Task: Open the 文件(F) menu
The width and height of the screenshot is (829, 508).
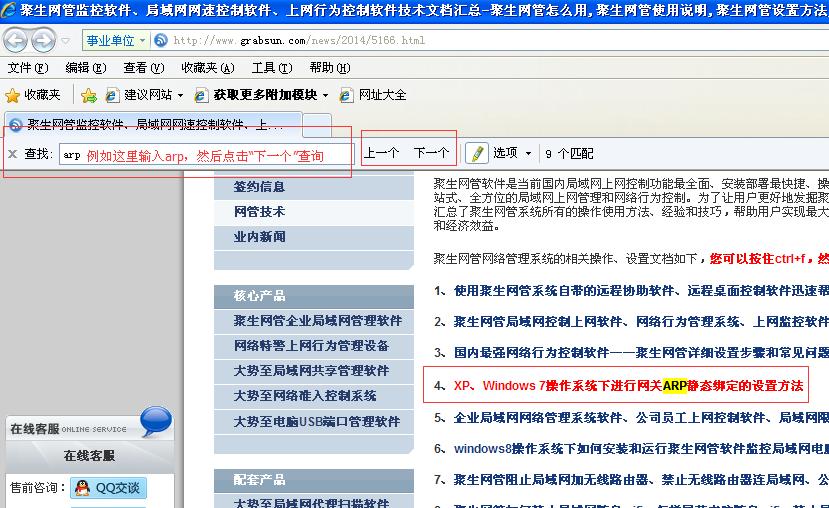Action: [x=27, y=68]
